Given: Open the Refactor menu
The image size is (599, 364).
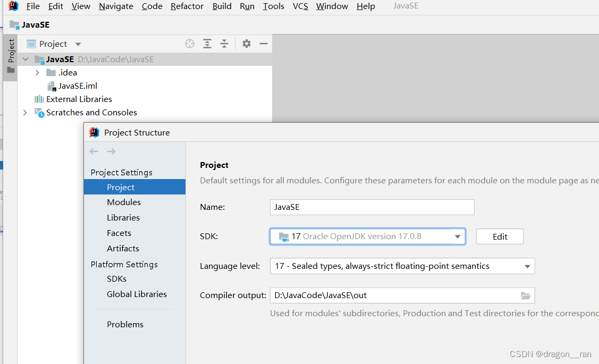Looking at the screenshot, I should pos(187,6).
